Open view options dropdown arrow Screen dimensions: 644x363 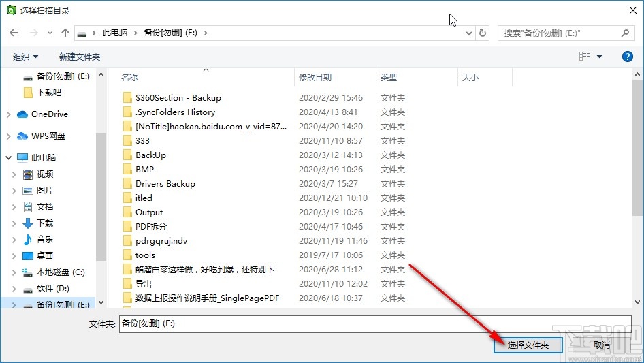point(599,57)
